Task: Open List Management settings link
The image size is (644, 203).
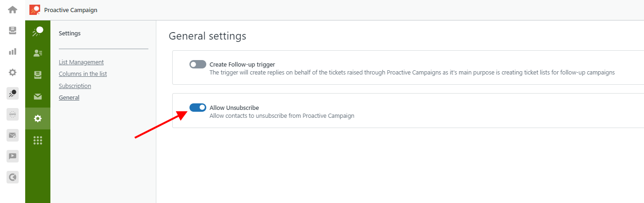Action: [x=81, y=62]
